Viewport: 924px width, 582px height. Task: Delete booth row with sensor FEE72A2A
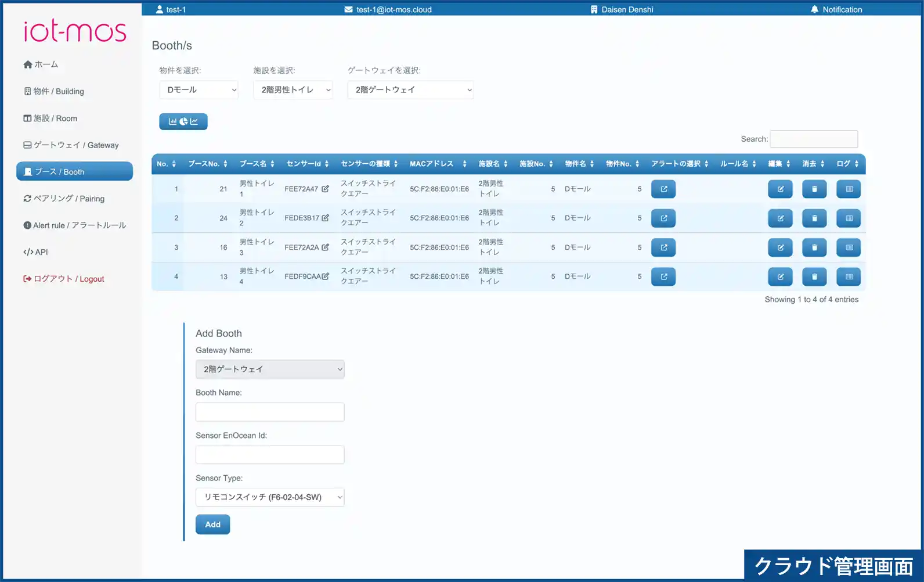814,247
